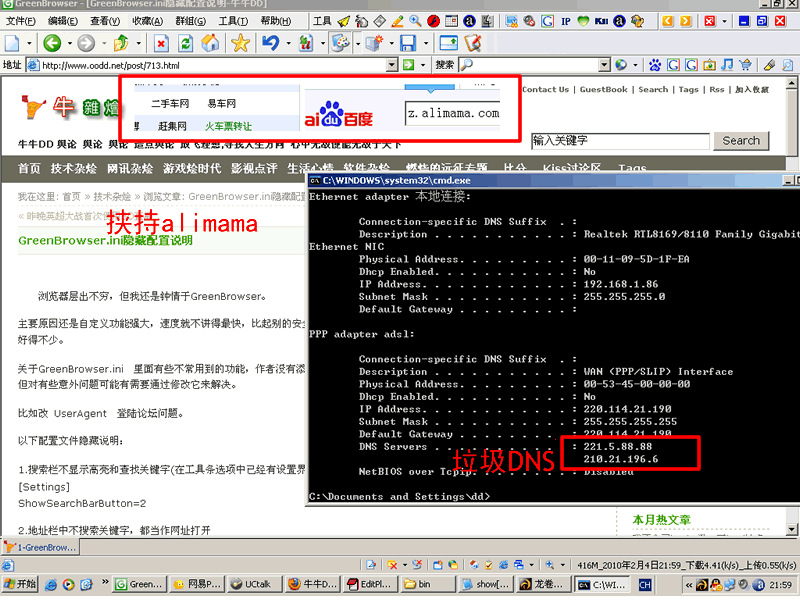
Task: Open the 文件(F) menu
Action: [21, 21]
